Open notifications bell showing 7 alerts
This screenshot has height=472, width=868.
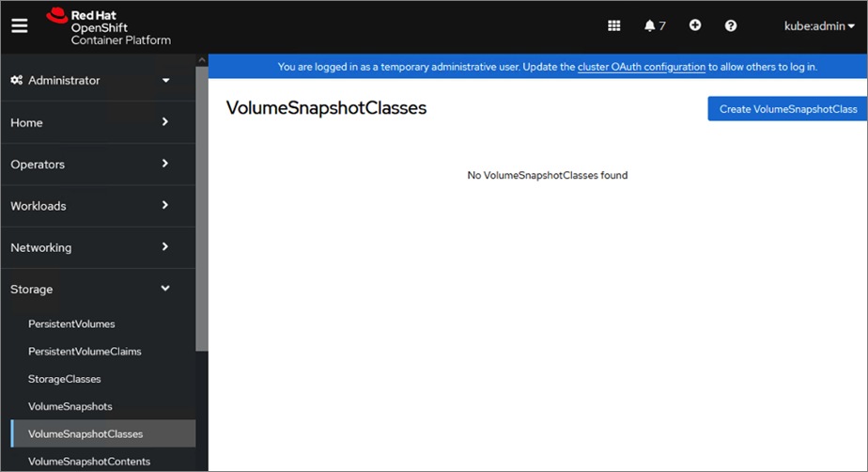655,26
